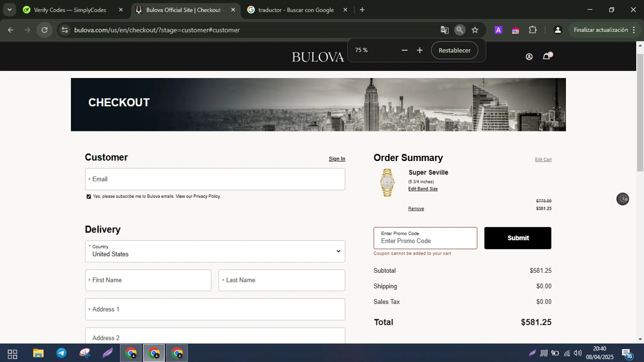This screenshot has width=644, height=362.
Task: Click the browser address bar URL
Action: pos(157,30)
